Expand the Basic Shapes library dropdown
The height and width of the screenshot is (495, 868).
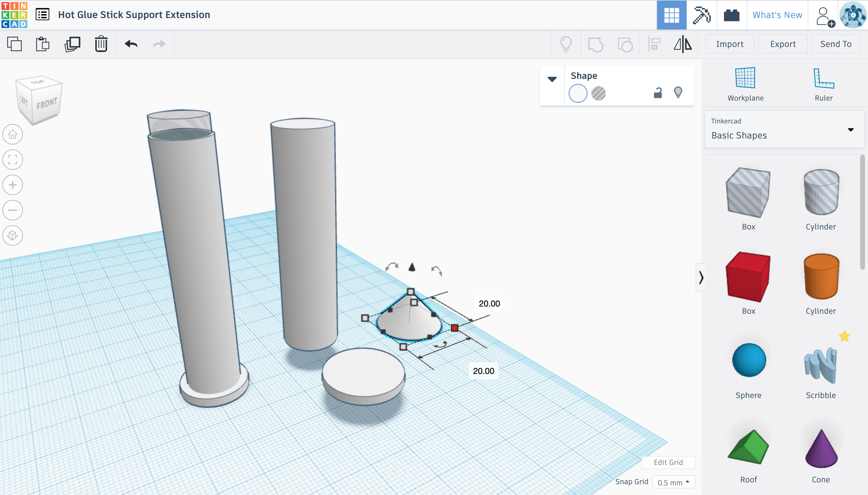pos(851,129)
